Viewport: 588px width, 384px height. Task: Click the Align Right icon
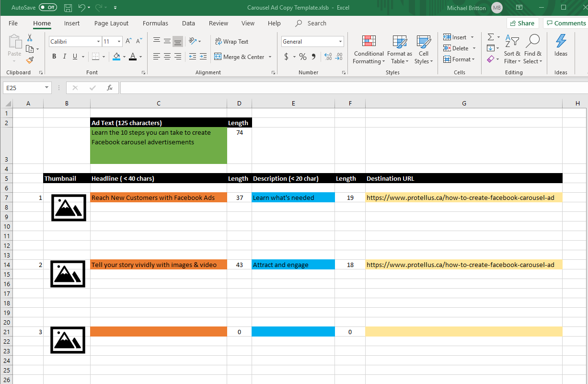[x=178, y=57]
